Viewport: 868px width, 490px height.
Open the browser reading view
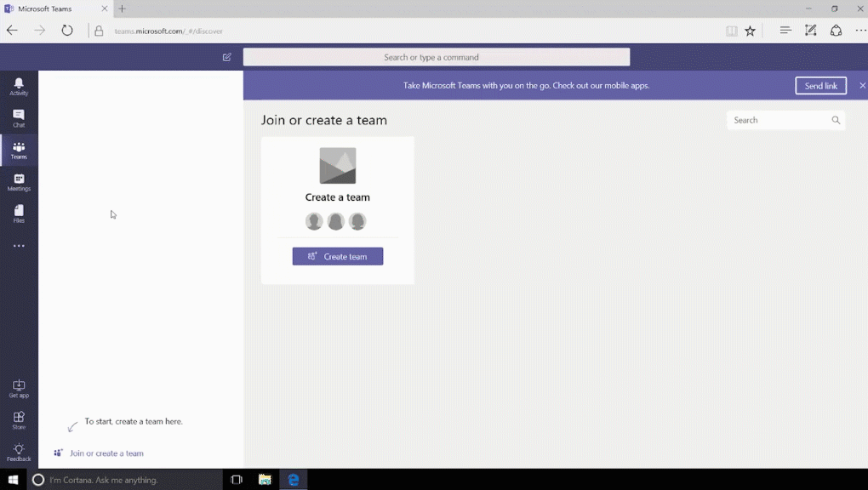coord(732,31)
